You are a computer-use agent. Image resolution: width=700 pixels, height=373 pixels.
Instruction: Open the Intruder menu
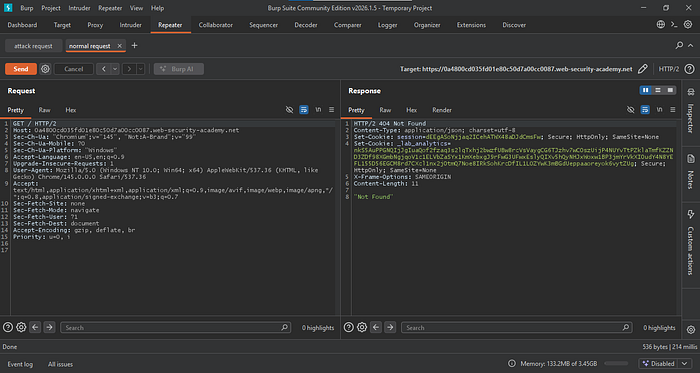click(79, 8)
